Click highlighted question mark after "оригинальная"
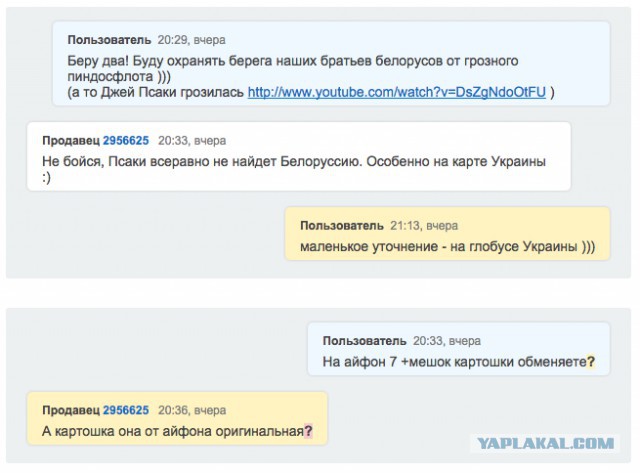Image resolution: width=640 pixels, height=473 pixels. point(308,431)
